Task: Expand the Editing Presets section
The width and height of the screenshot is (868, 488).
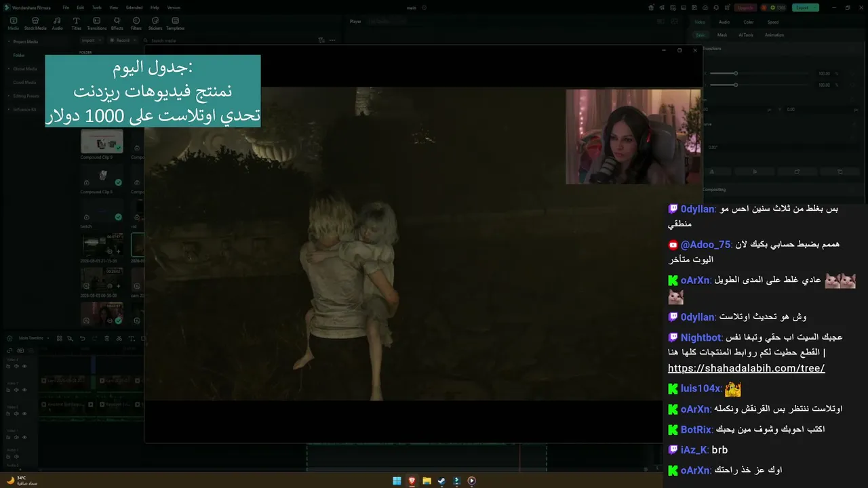Action: pos(9,96)
